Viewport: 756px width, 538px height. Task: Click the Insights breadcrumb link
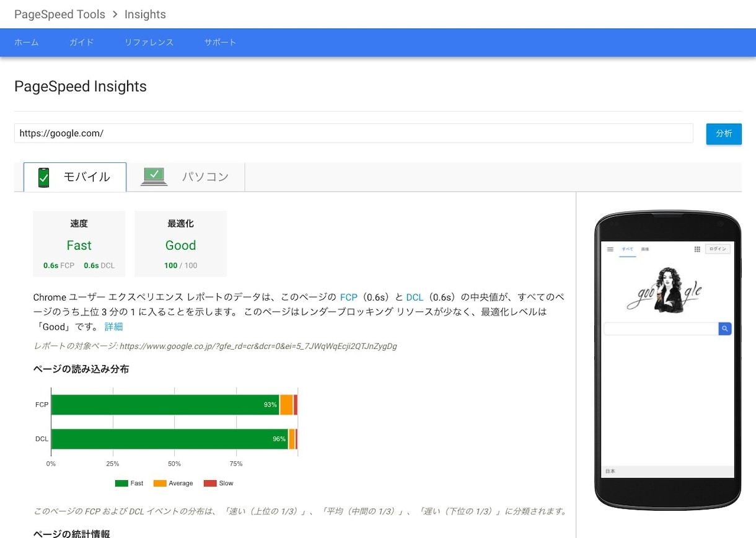tap(145, 14)
